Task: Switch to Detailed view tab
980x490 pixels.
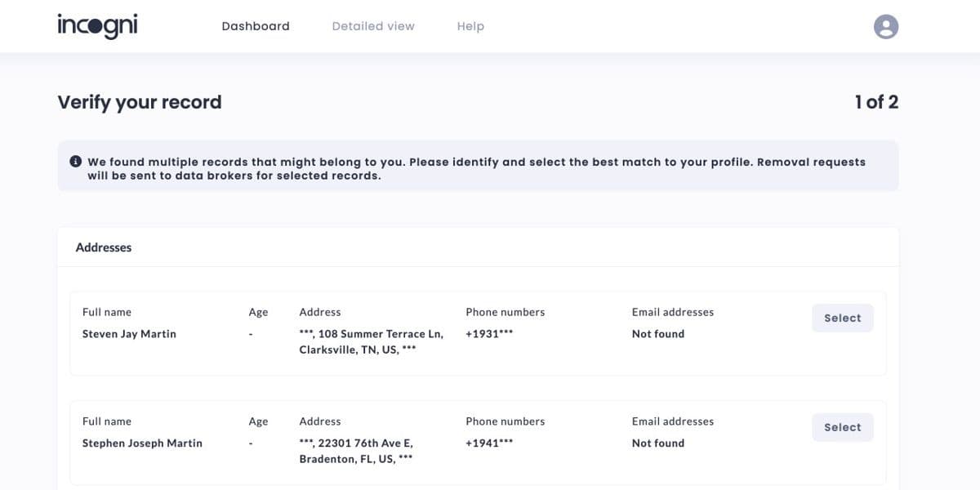Action: pyautogui.click(x=373, y=26)
